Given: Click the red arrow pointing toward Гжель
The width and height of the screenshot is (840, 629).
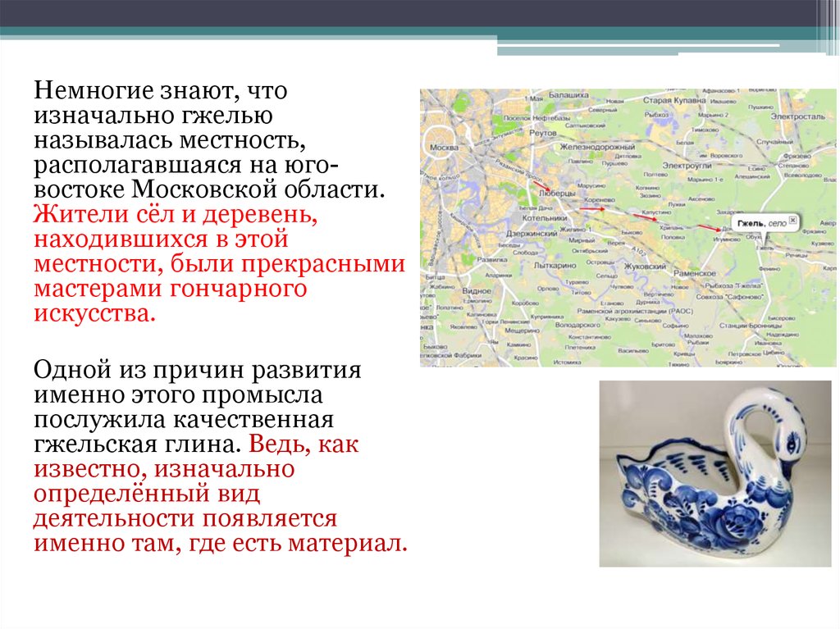Looking at the screenshot, I should [710, 227].
